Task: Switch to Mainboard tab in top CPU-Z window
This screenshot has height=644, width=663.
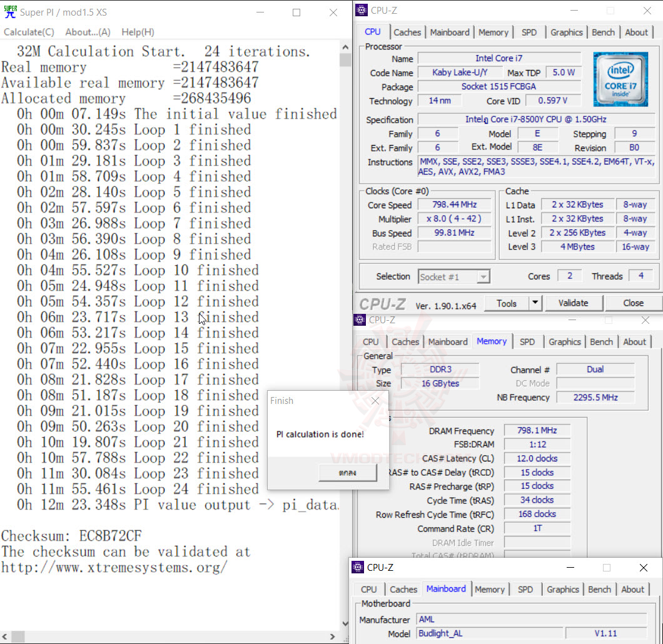Action: [x=450, y=33]
